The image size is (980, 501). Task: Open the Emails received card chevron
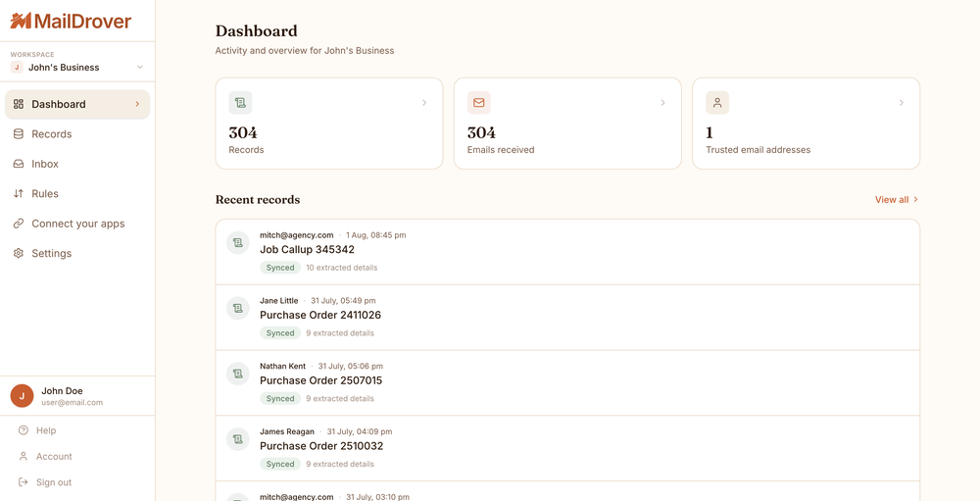[x=663, y=103]
